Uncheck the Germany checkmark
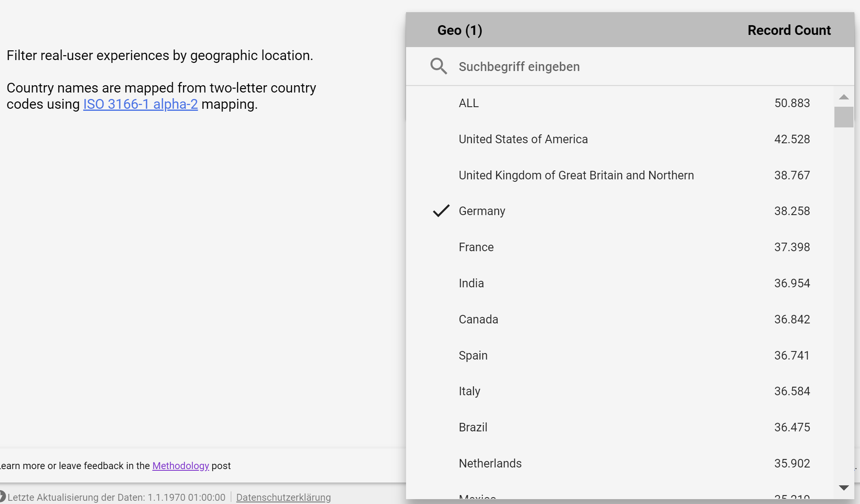This screenshot has width=860, height=504. 441,211
